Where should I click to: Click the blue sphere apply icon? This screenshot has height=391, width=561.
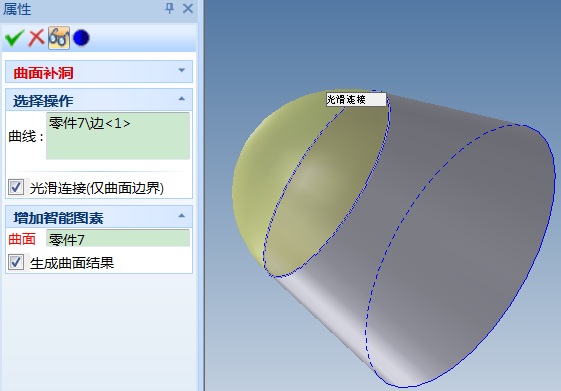click(x=81, y=38)
